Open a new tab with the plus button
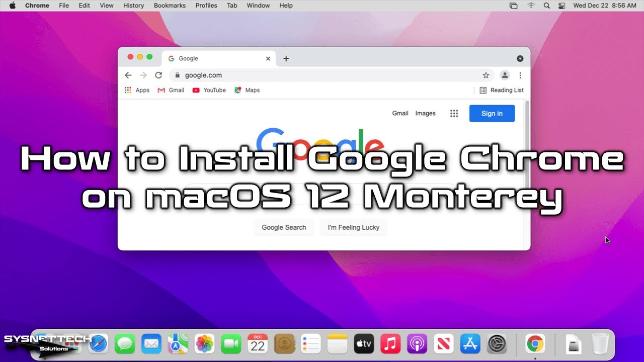644x362 pixels. (286, 58)
